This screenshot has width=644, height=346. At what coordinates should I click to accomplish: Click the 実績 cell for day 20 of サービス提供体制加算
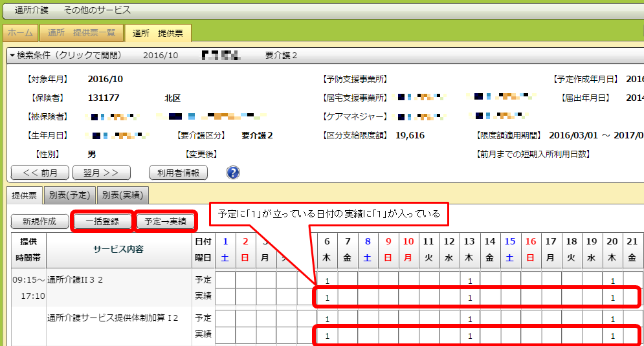612,336
